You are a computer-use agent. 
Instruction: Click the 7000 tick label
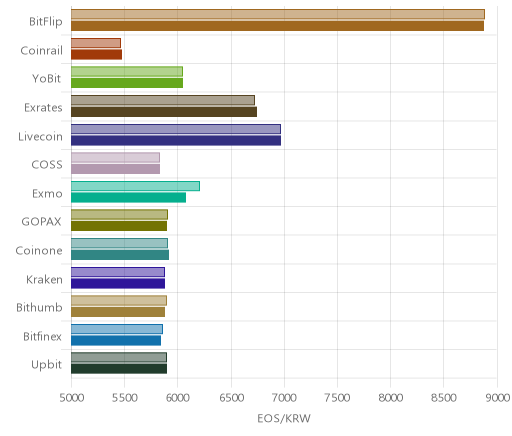[284, 398]
